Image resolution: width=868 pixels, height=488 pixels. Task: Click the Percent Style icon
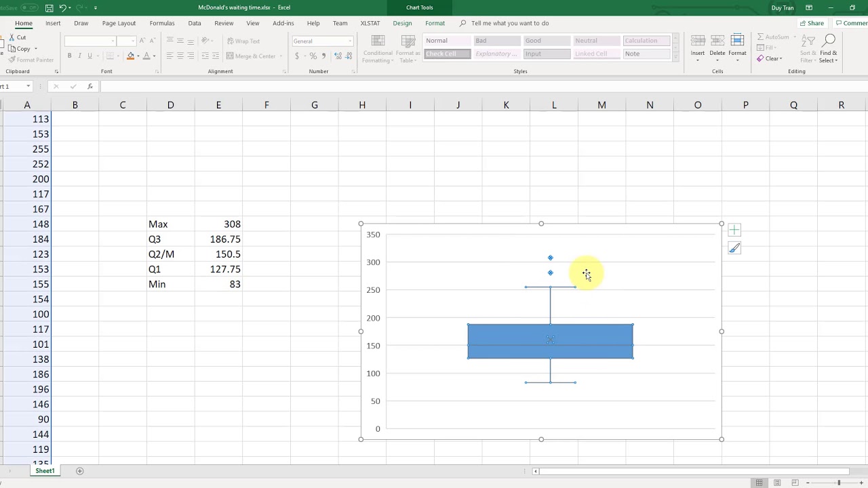tap(313, 56)
